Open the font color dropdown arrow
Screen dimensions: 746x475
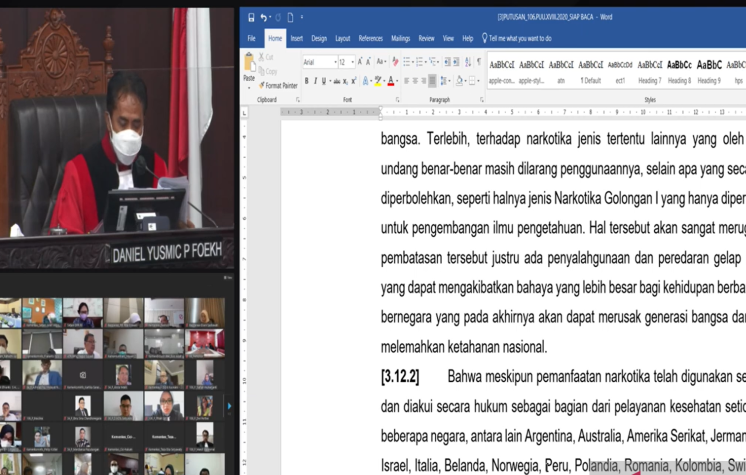click(x=397, y=81)
